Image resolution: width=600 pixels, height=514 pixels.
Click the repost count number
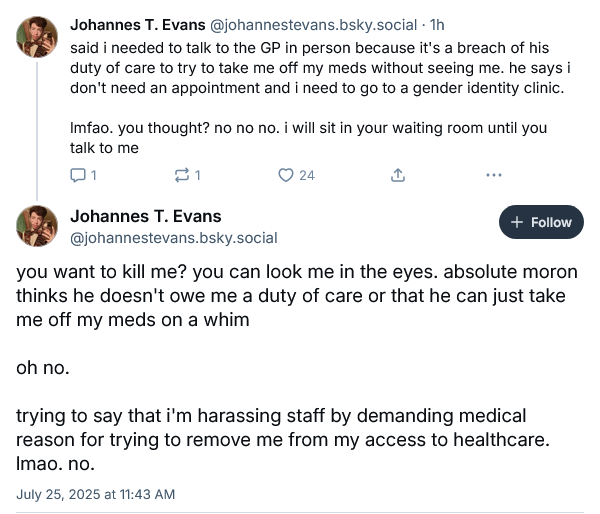(197, 175)
